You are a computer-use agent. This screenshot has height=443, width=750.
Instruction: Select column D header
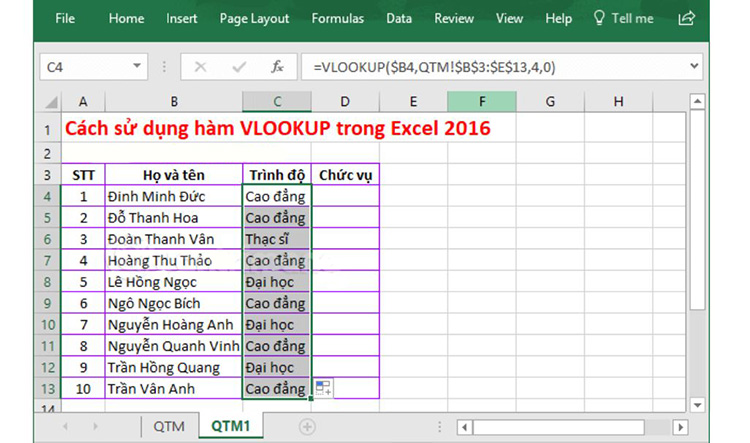click(345, 102)
